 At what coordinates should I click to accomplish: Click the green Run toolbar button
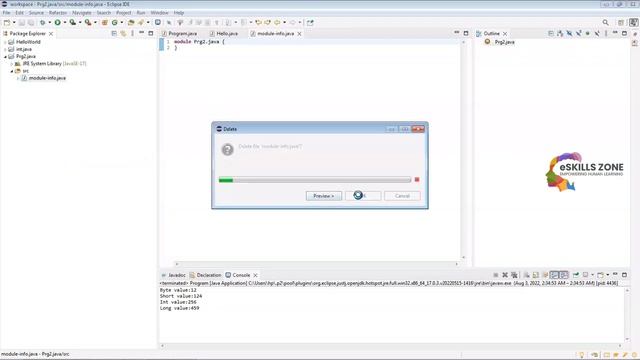(58, 23)
